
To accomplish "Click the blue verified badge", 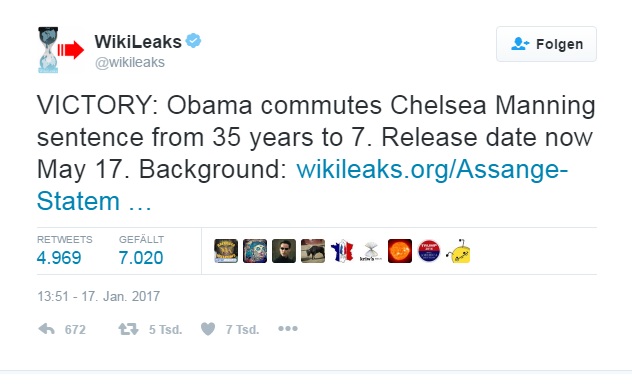I will pyautogui.click(x=193, y=41).
